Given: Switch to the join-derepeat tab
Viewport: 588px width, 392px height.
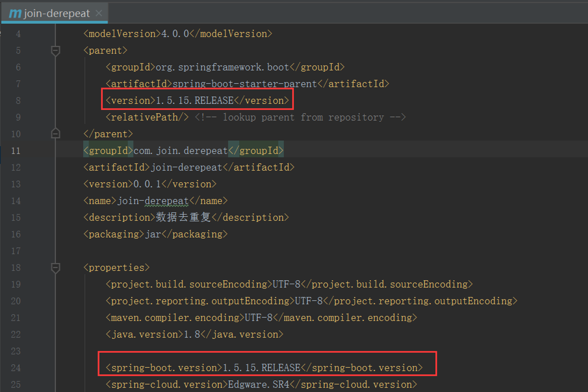Looking at the screenshot, I should [x=56, y=13].
